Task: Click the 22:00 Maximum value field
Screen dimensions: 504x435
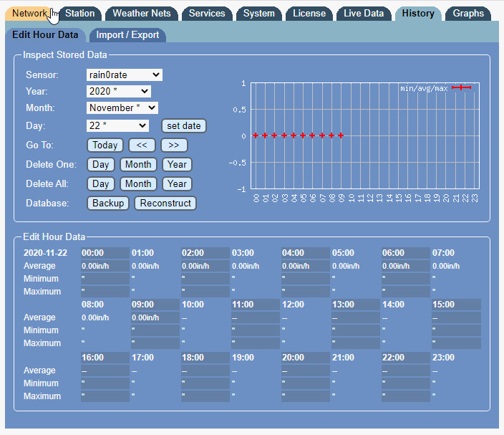Action: click(406, 396)
